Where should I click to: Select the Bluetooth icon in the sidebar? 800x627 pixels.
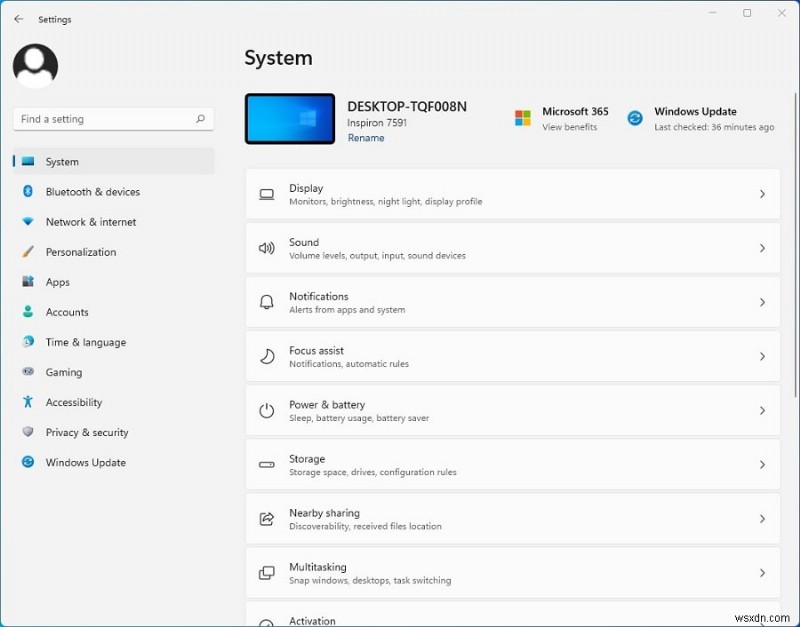[30, 192]
